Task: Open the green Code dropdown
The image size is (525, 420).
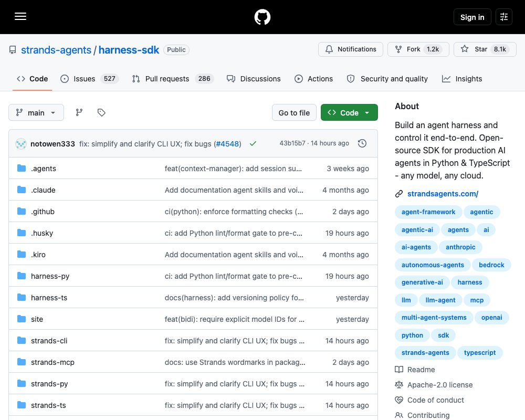Action: pos(349,112)
